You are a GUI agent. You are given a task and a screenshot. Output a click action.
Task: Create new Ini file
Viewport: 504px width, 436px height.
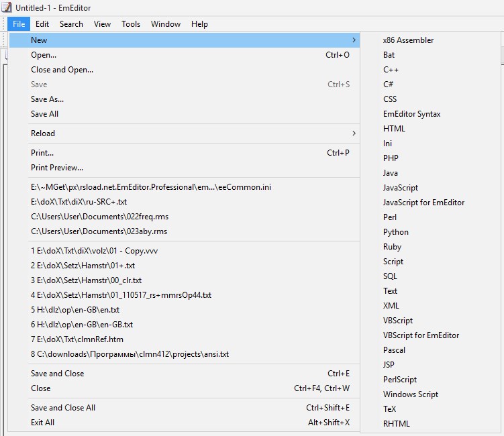point(431,144)
